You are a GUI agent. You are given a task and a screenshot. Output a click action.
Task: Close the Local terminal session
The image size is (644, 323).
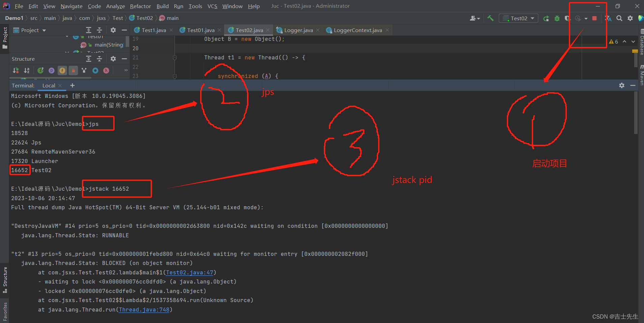click(x=60, y=86)
